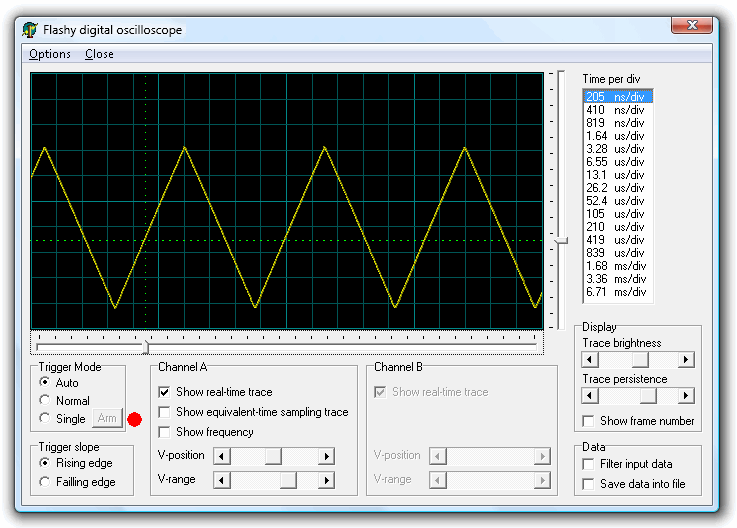Select 819 ns/div time base
The width and height of the screenshot is (737, 528).
618,123
